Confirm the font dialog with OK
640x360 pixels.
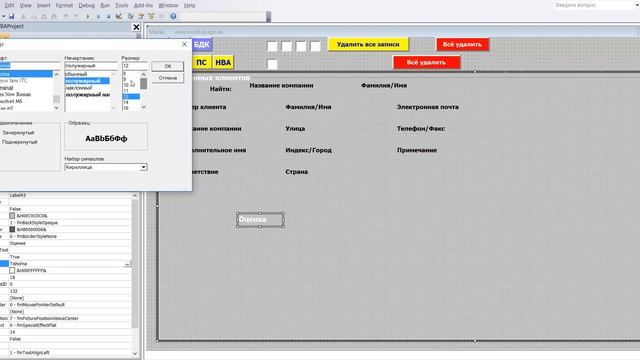[168, 66]
